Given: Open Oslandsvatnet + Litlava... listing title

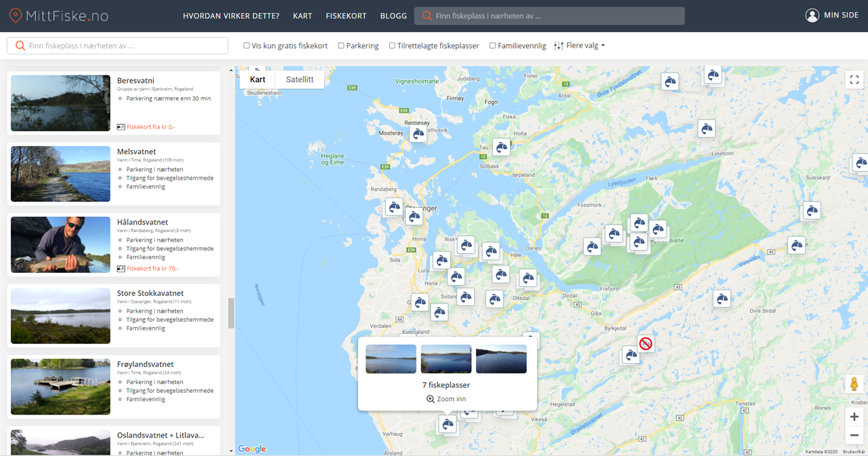Looking at the screenshot, I should coord(161,435).
